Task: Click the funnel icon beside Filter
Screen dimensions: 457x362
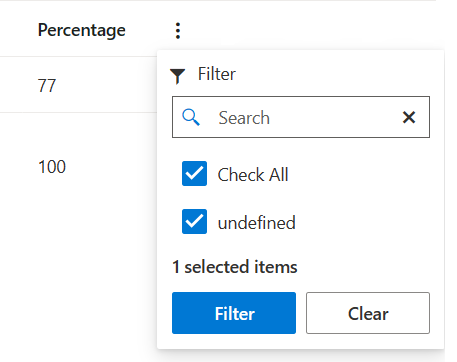Action: 177,76
